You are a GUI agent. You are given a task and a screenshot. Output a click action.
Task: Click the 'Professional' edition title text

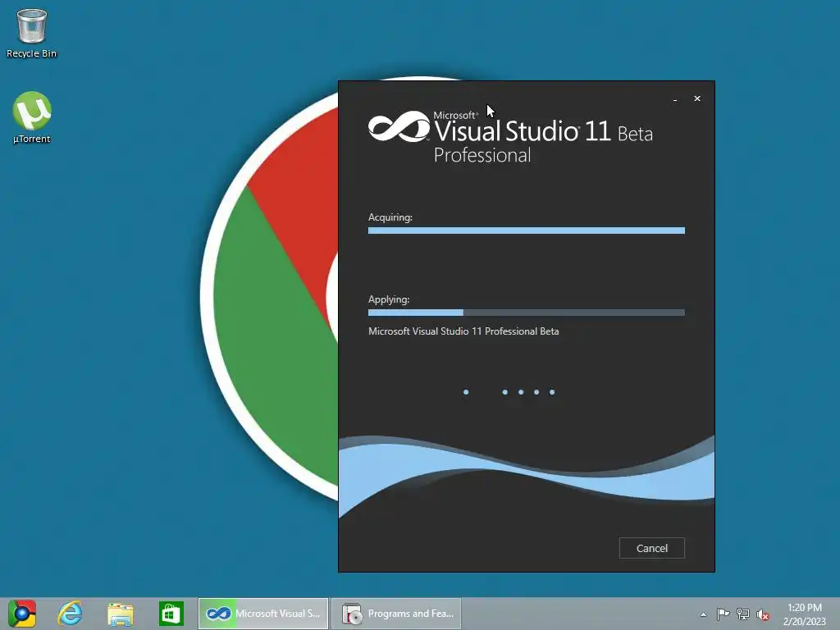tap(482, 155)
